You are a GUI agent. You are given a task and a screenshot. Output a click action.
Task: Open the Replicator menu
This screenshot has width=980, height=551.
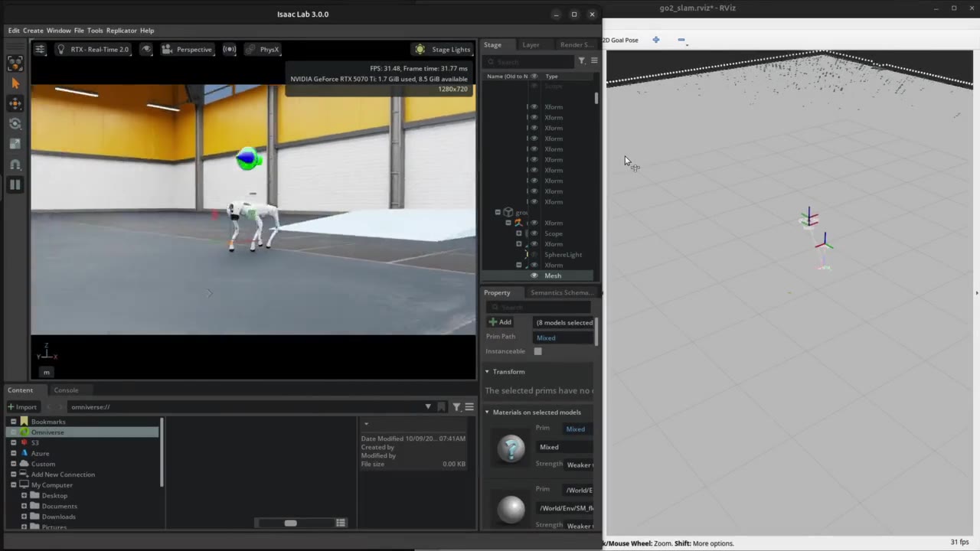121,31
